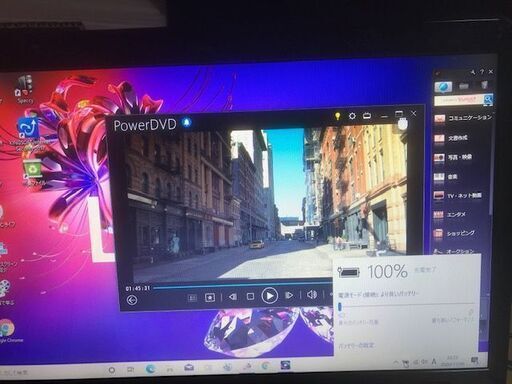Adjust the power mode slider in battery flyout
The height and width of the screenshot is (384, 512).
[340, 306]
